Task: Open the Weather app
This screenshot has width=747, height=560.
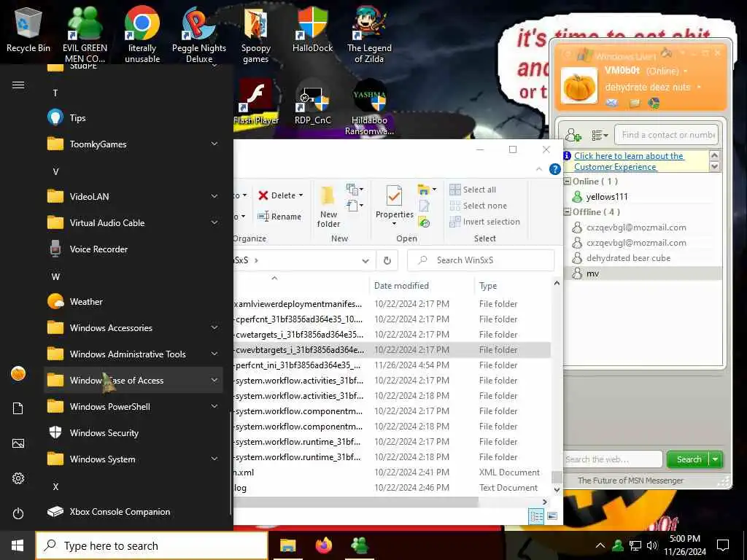Action: (133, 301)
